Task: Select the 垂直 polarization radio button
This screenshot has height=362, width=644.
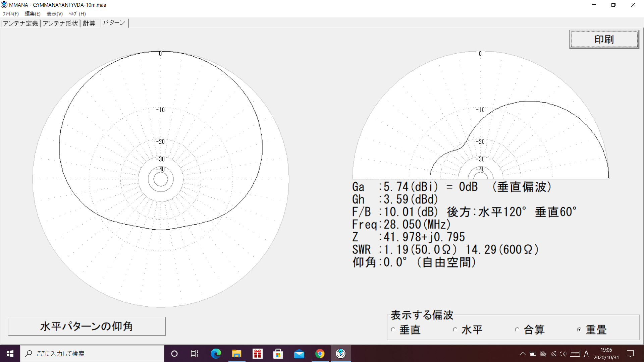Action: [392, 330]
